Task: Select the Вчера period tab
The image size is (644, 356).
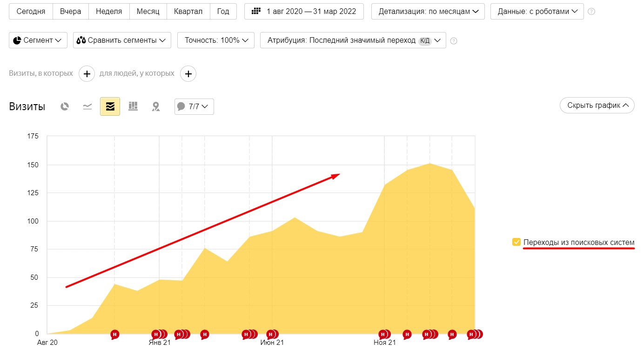Action: click(x=70, y=11)
